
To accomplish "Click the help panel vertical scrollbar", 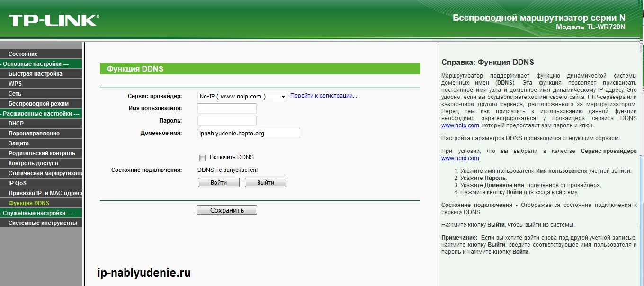I will click(x=641, y=142).
